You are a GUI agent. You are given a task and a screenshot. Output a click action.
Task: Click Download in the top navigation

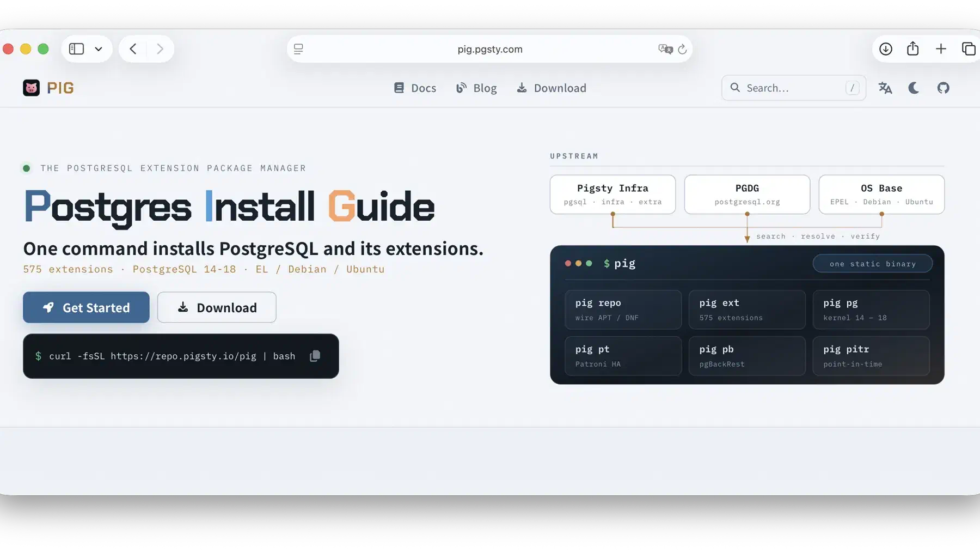(552, 88)
